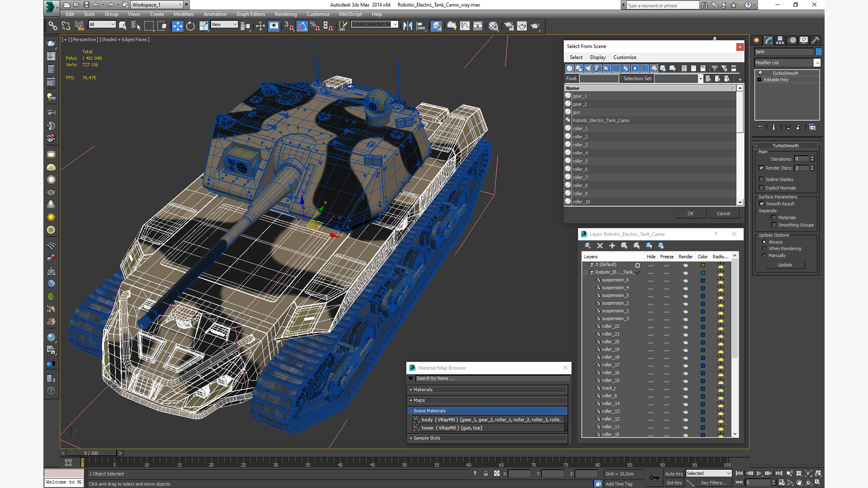
Task: Enable the Isoline Display checkbox
Action: 761,179
